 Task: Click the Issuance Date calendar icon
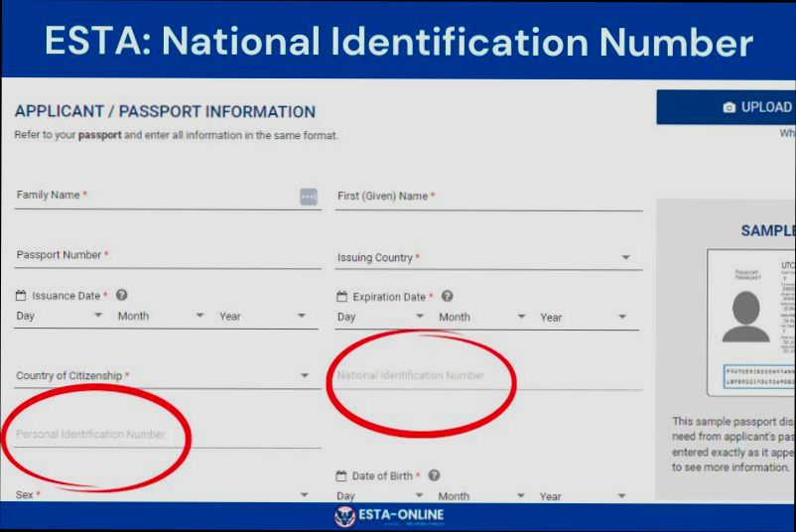tap(21, 296)
